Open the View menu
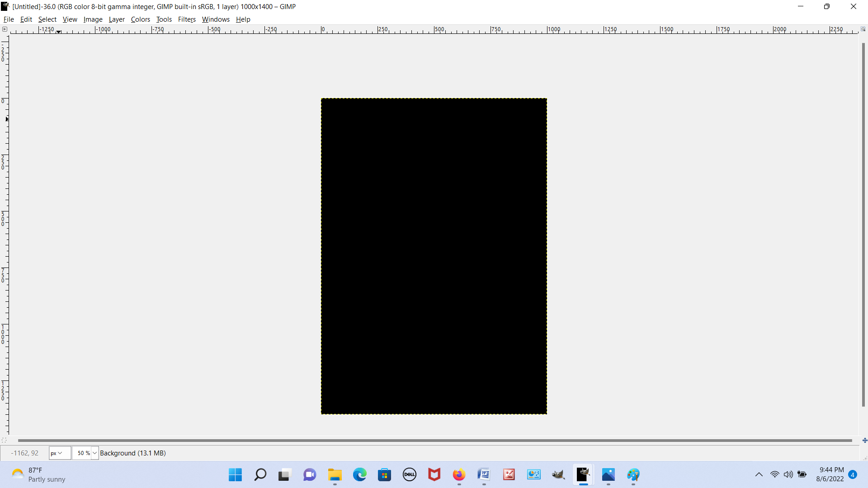The height and width of the screenshot is (488, 868). 70,19
